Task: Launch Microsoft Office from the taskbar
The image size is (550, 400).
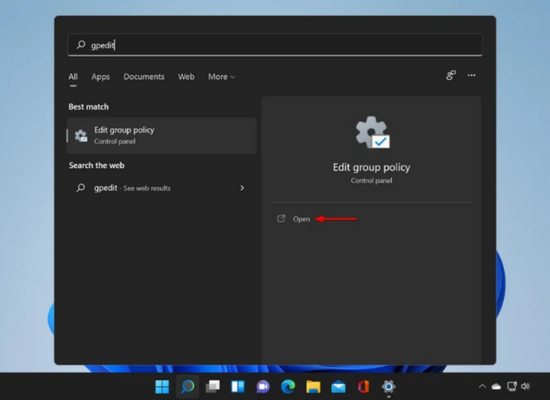Action: pyautogui.click(x=363, y=387)
